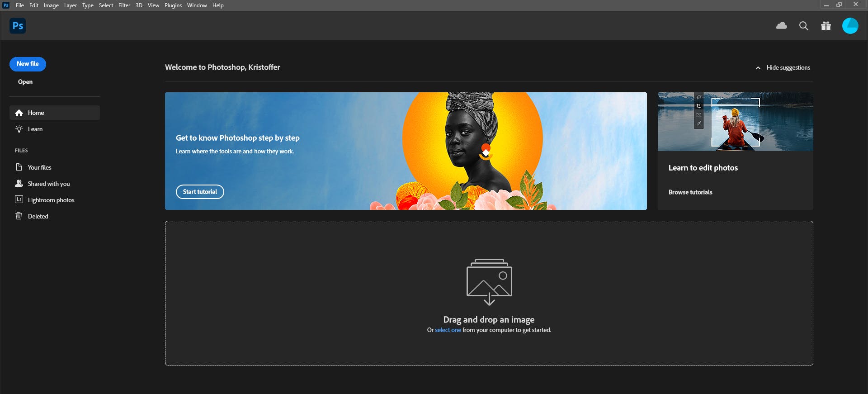Click the Your files document icon
This screenshot has height=394, width=868.
(19, 167)
